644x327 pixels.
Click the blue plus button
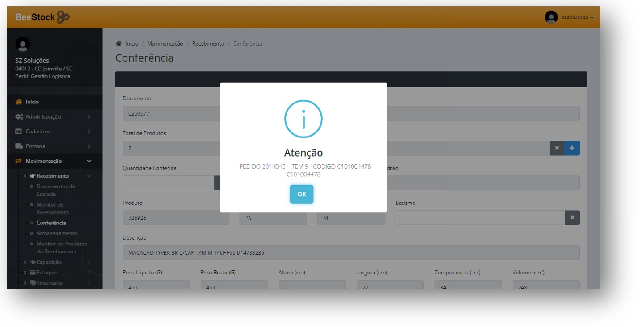(572, 148)
